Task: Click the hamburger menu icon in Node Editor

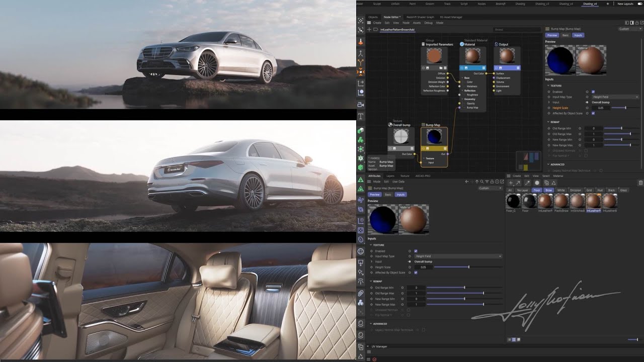Action: [369, 23]
